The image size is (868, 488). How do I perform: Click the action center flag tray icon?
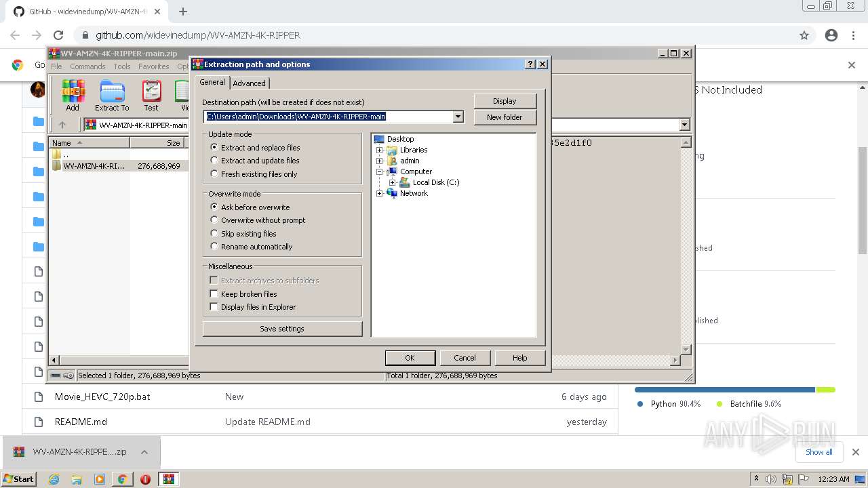(x=804, y=479)
